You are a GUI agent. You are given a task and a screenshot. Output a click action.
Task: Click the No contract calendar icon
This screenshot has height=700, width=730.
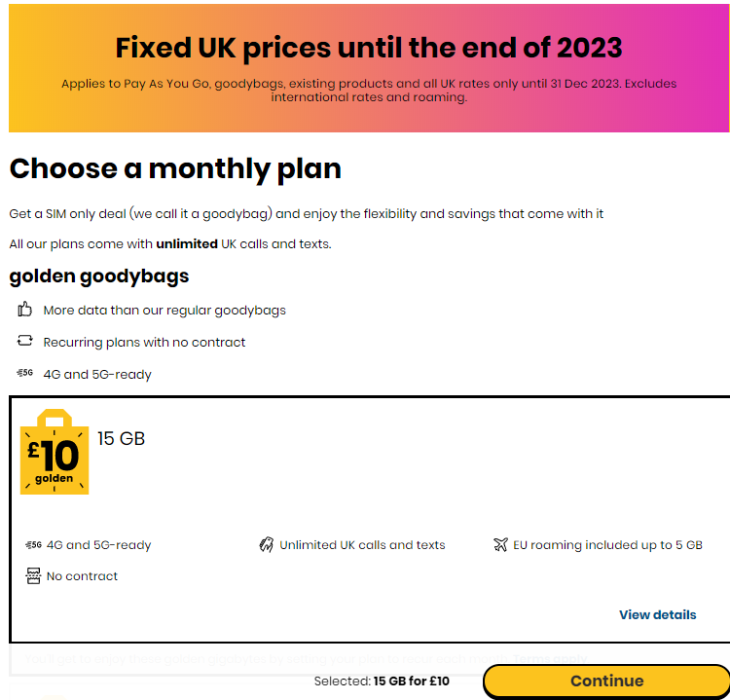[33, 576]
